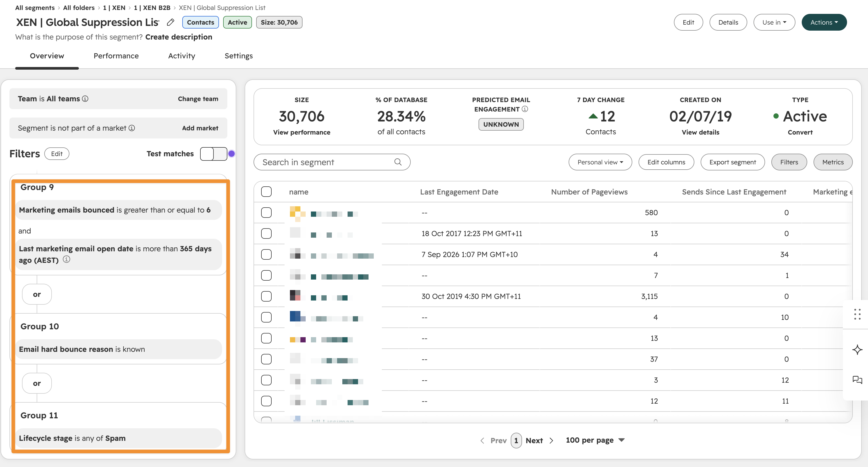Click the Search in segment field
Screen dimensions: 868x467
point(332,162)
